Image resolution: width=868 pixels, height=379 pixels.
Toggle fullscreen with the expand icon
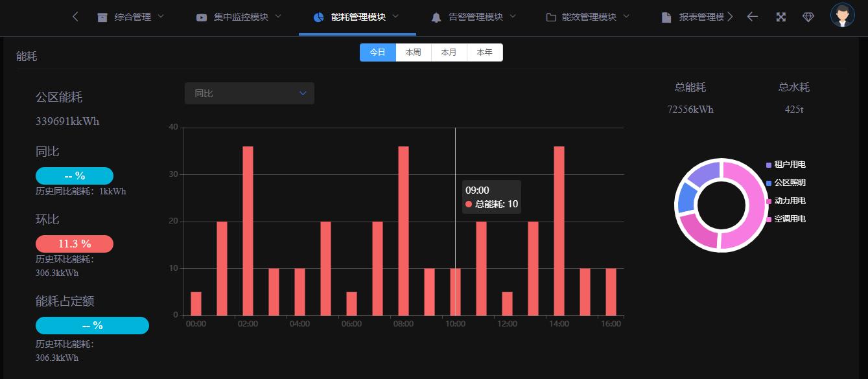pyautogui.click(x=780, y=17)
